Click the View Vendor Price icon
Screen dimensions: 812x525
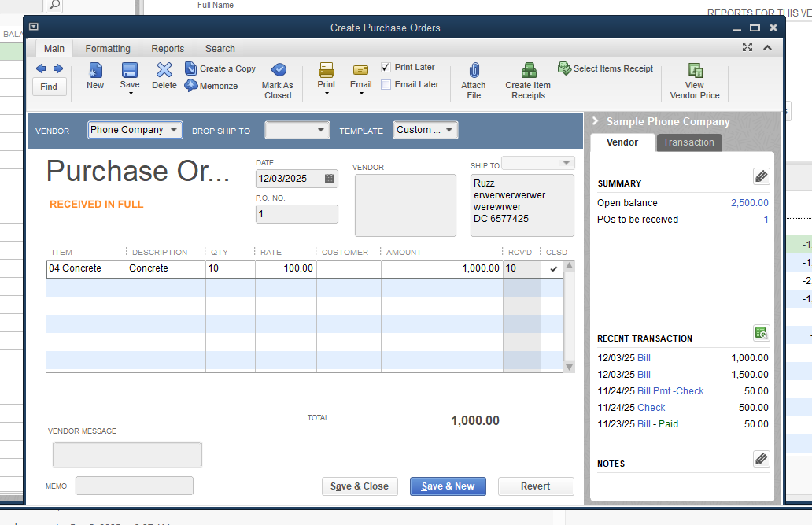coord(695,71)
